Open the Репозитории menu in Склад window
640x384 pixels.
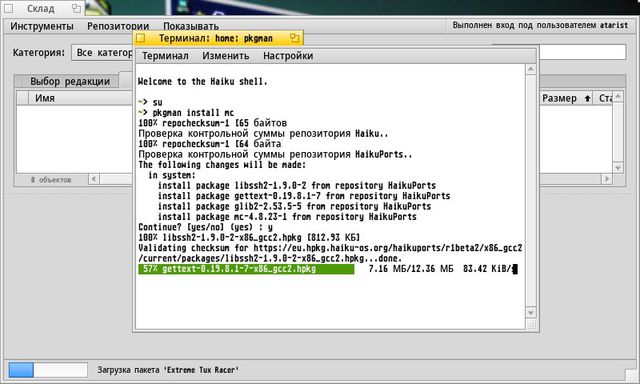(x=118, y=26)
